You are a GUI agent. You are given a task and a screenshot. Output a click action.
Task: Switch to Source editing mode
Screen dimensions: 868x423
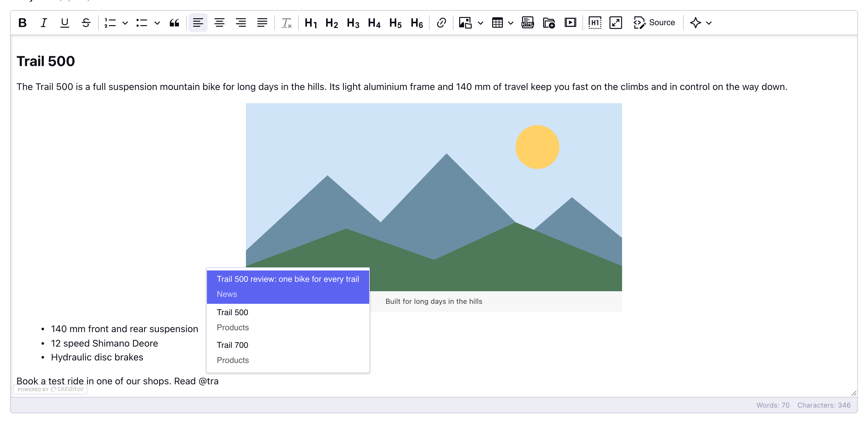(x=654, y=23)
